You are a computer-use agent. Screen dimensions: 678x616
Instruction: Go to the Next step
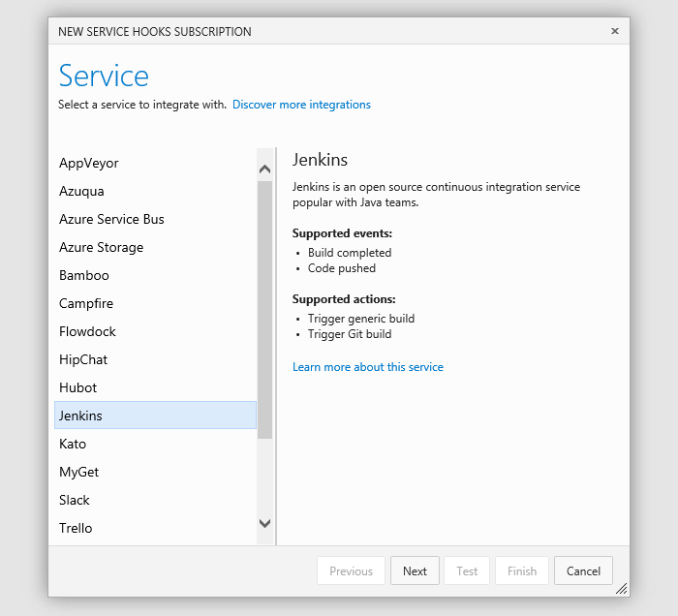[415, 570]
